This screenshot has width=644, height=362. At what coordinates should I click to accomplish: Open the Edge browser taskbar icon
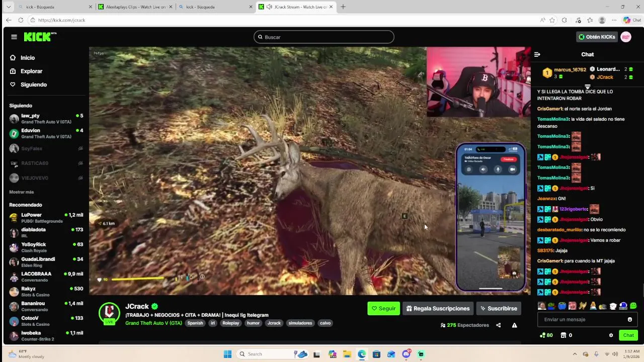(362, 354)
